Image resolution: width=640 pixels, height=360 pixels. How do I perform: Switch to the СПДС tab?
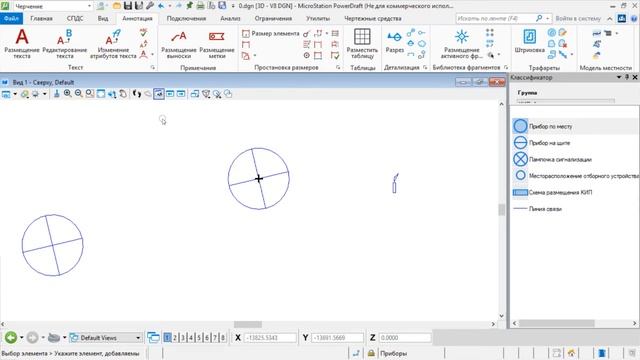pyautogui.click(x=75, y=18)
